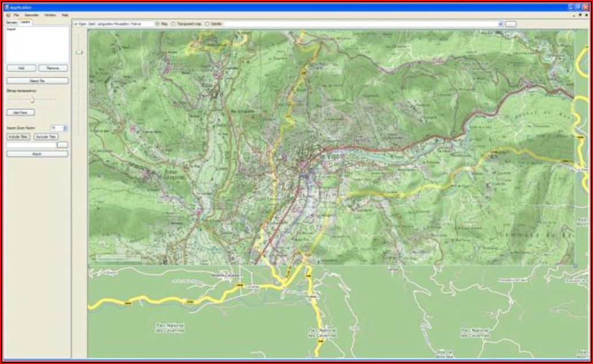
Task: Minimize the inner document window
Action: [574, 15]
